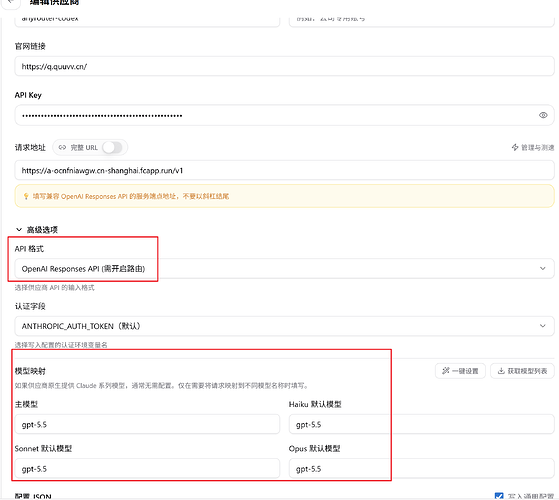This screenshot has height=500, width=559.
Task: Click the fetch model list button
Action: (x=522, y=371)
